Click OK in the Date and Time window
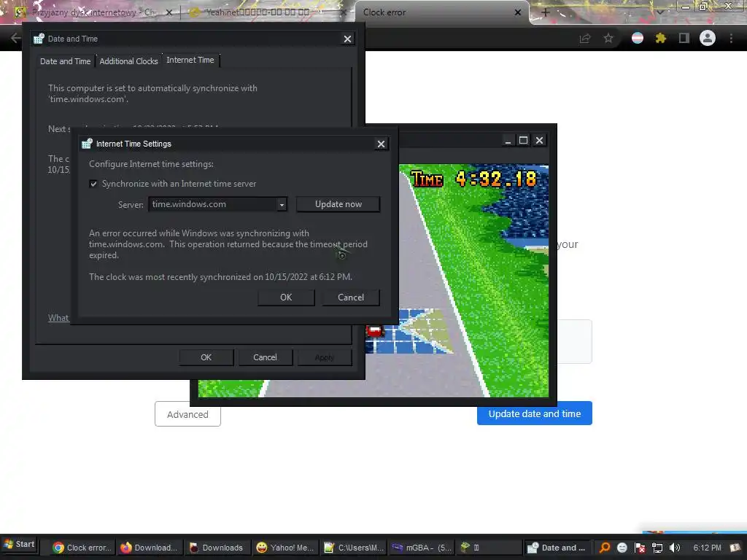The height and width of the screenshot is (560, 747). [206, 357]
